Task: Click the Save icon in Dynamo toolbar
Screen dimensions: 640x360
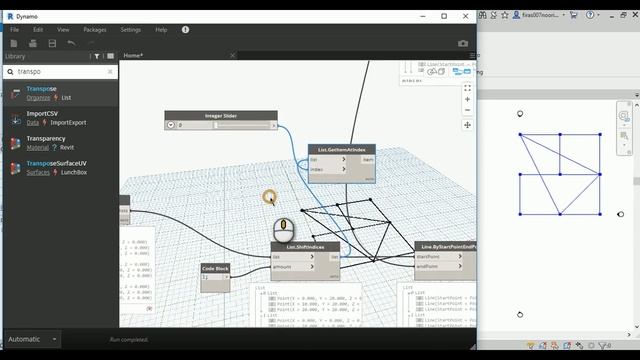Action: [52, 43]
